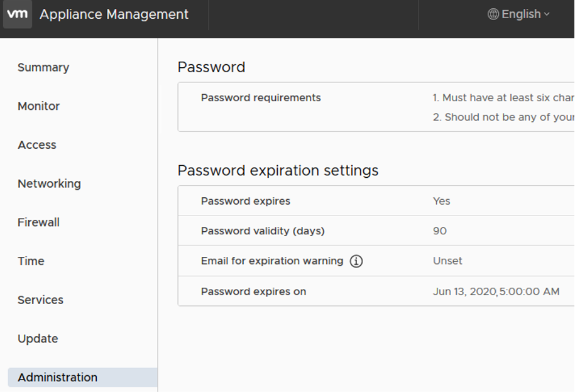
Task: Open Networking configuration
Action: [49, 183]
